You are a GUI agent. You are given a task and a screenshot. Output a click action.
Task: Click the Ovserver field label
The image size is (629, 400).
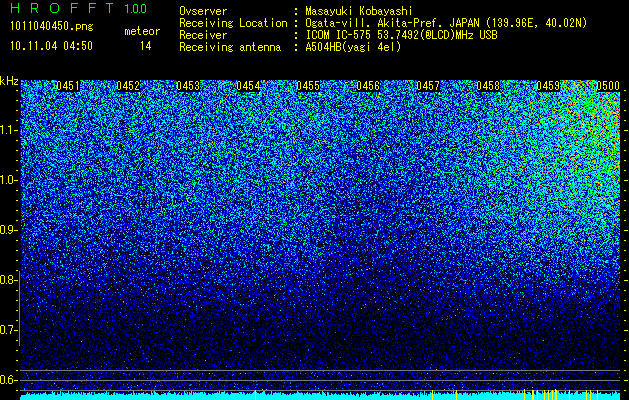click(x=203, y=11)
